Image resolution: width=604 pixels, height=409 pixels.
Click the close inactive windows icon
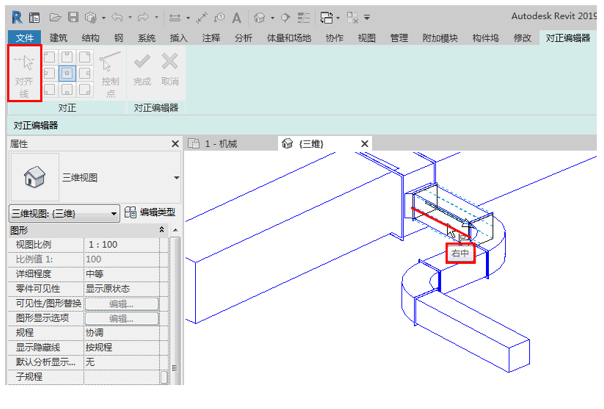352,18
